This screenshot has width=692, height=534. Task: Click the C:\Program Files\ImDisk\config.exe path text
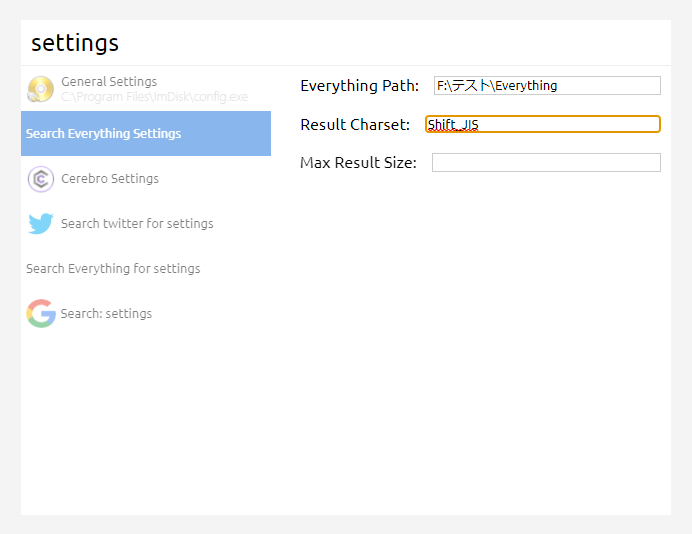pos(154,97)
